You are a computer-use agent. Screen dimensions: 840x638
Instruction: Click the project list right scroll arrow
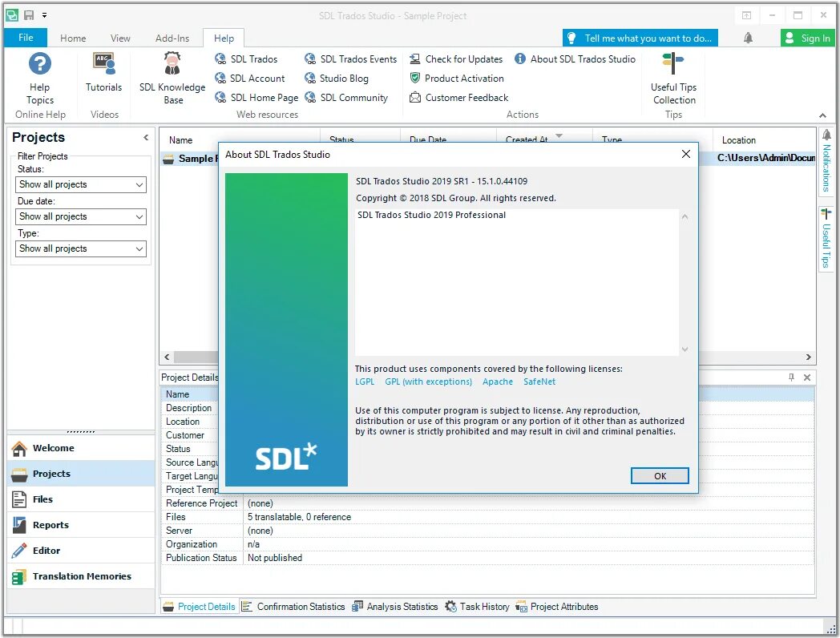click(809, 357)
